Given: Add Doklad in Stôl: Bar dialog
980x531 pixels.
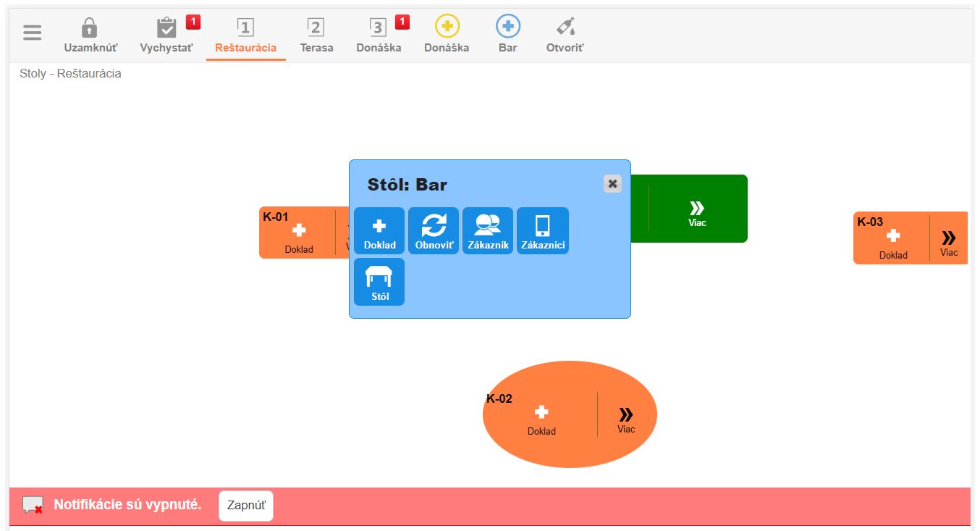Looking at the screenshot, I should coord(379,230).
